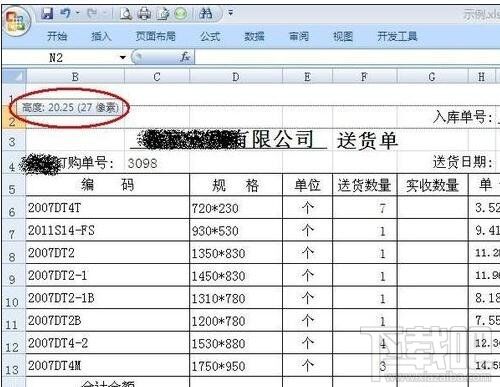Click the green round quick access icon
This screenshot has width=500, height=387.
[x=181, y=14]
